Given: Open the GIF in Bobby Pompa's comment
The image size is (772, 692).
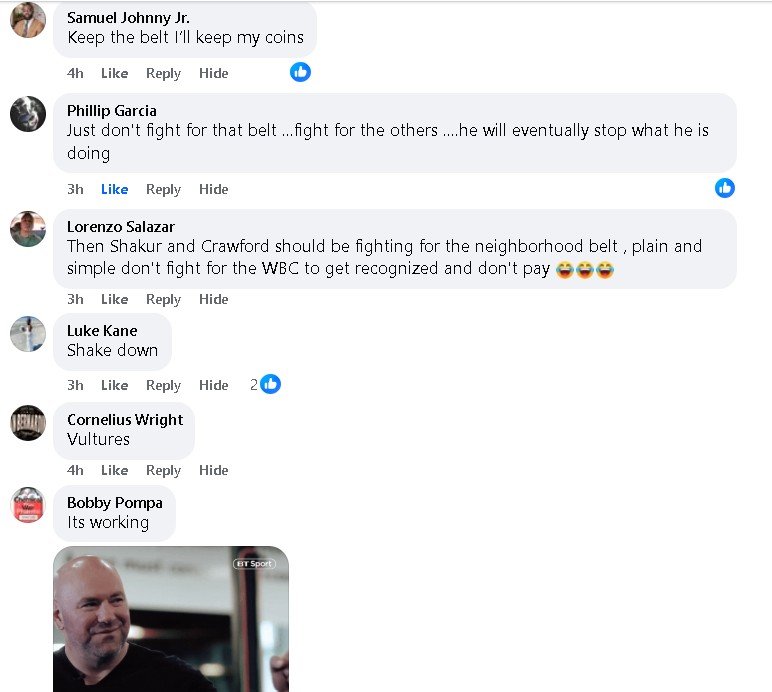Looking at the screenshot, I should pos(171,618).
